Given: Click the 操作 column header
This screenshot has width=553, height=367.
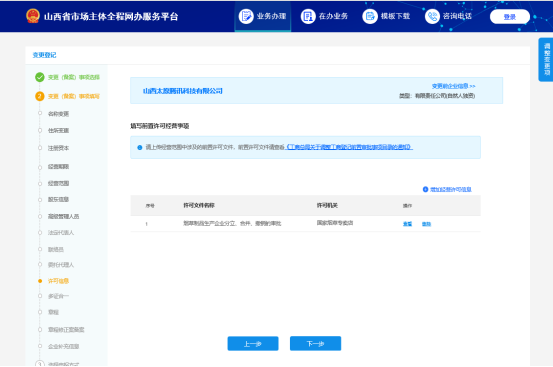Looking at the screenshot, I should point(407,206).
